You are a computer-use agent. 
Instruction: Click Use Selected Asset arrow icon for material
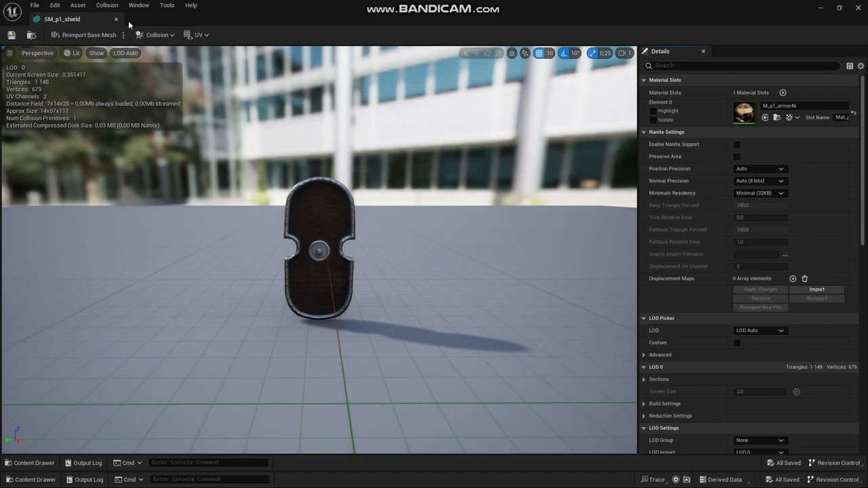point(765,117)
